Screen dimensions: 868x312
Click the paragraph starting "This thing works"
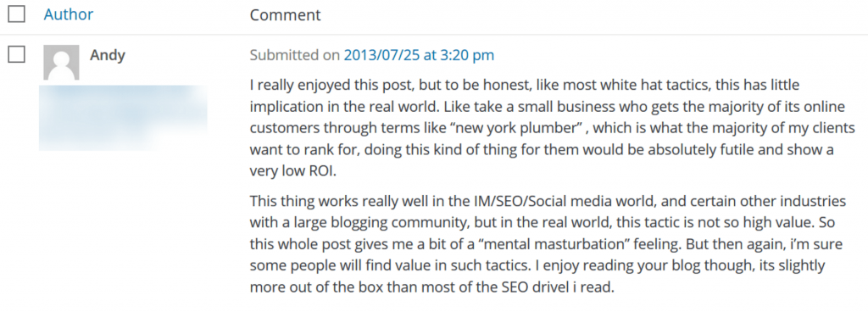click(x=551, y=244)
